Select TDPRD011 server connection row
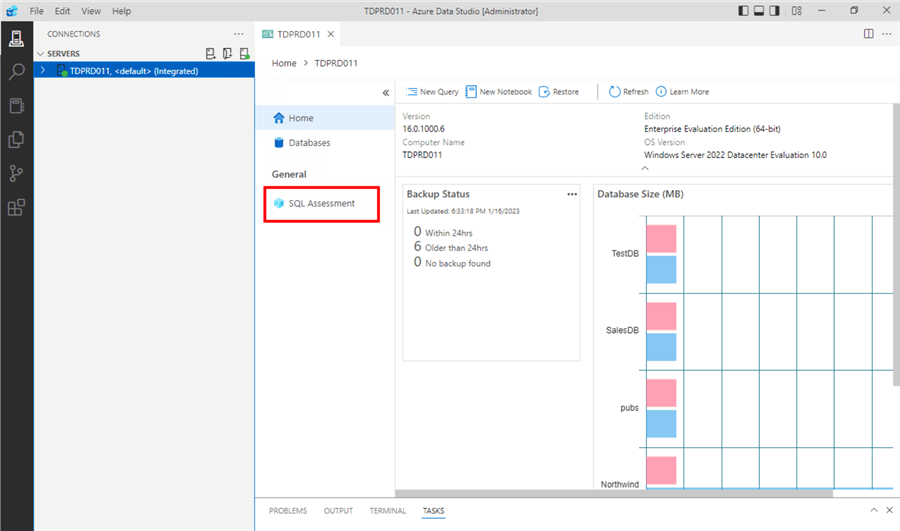Image resolution: width=900 pixels, height=531 pixels. [x=144, y=71]
